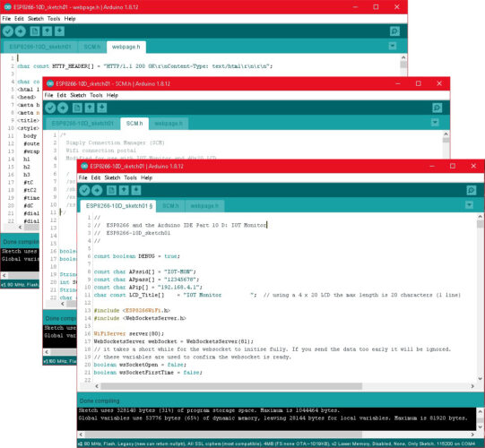
Task: Click Verify icon in webpage.h window
Action: pos(8,31)
